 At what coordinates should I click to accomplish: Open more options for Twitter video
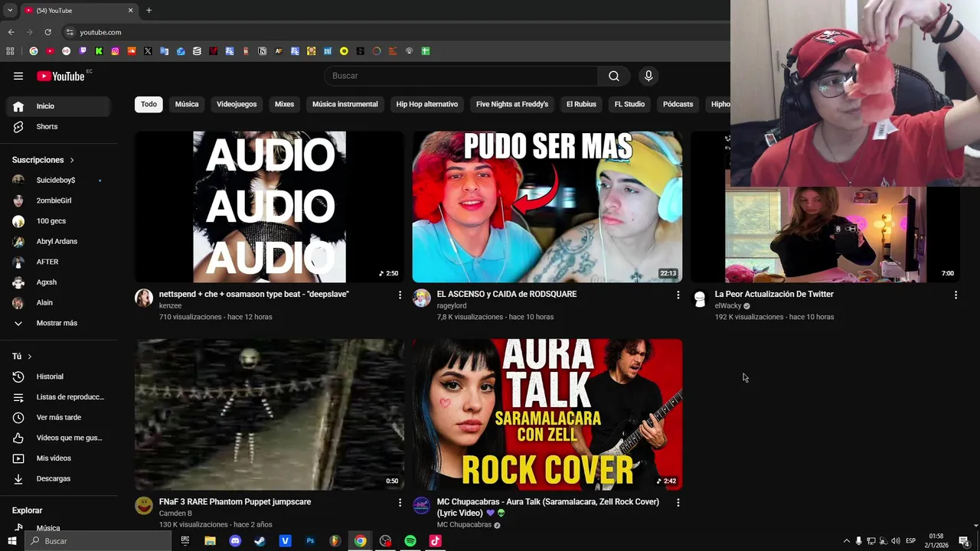click(x=955, y=295)
